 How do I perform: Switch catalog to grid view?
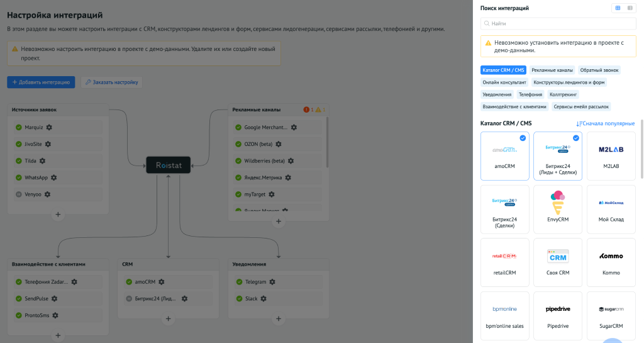[x=618, y=8]
